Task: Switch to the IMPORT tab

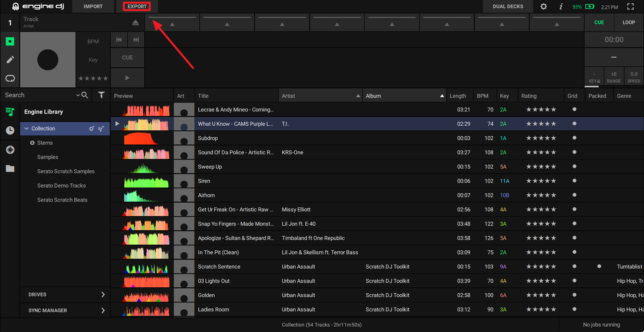Action: coord(93,6)
